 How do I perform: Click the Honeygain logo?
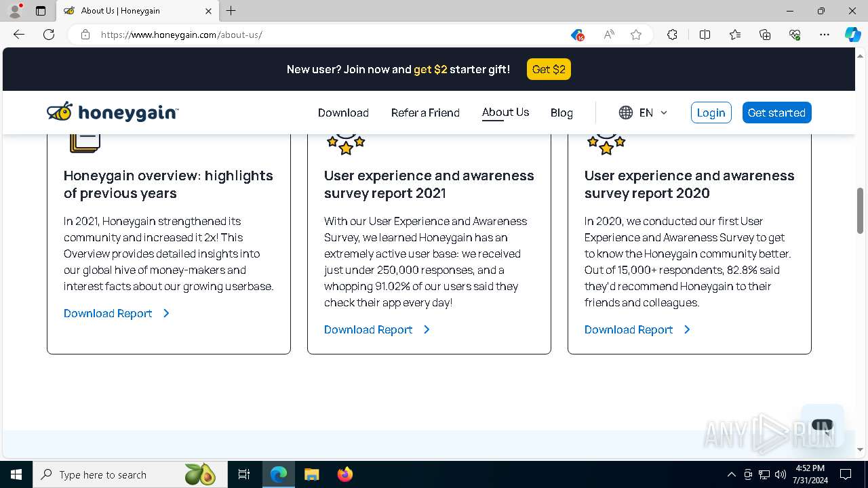point(113,112)
